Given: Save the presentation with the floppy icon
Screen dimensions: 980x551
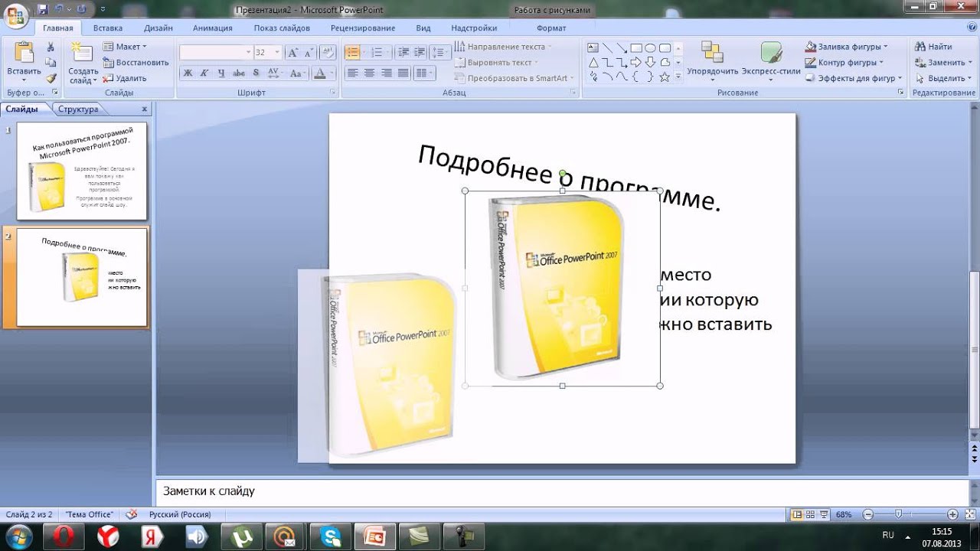Looking at the screenshot, I should 42,9.
